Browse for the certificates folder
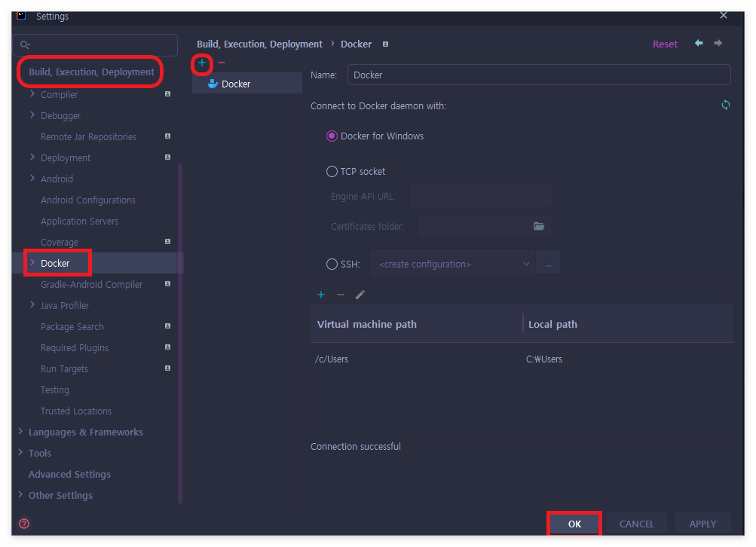 [539, 226]
